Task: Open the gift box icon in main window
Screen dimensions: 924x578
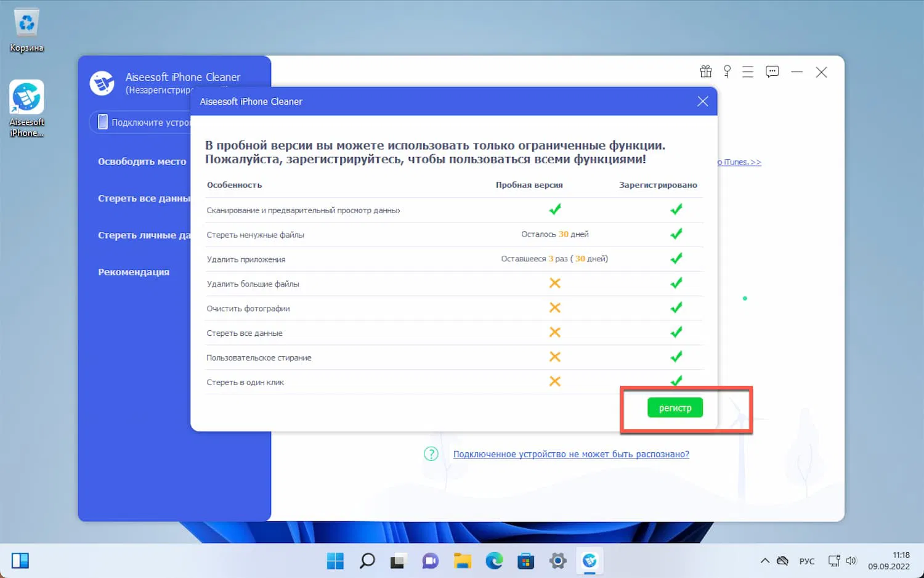Action: pos(706,71)
